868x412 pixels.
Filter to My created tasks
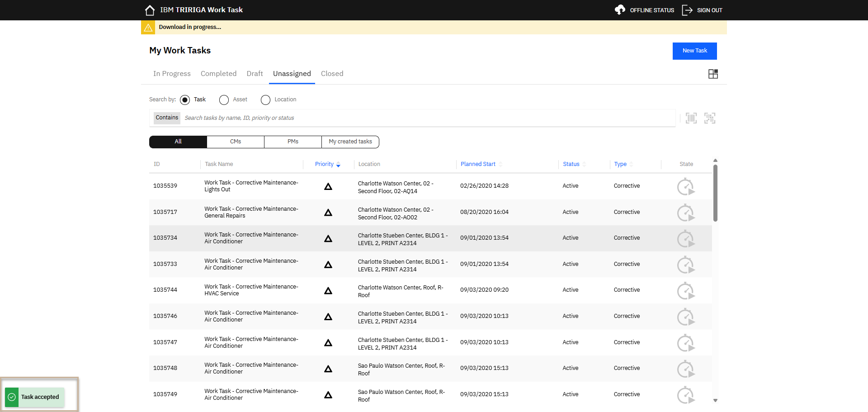point(350,142)
